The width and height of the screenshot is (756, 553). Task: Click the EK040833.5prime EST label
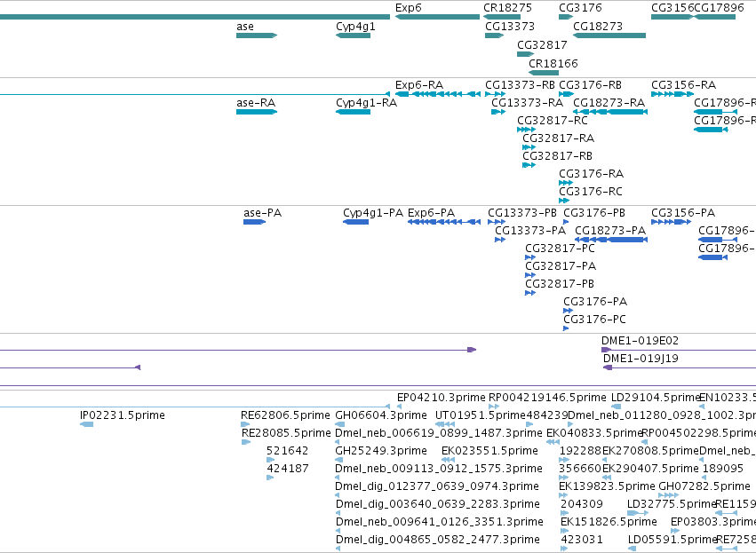594,433
